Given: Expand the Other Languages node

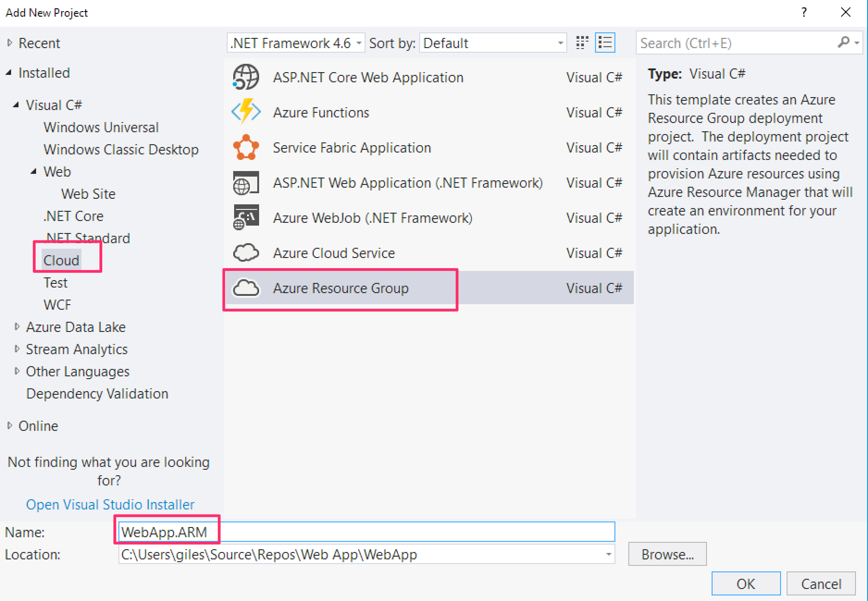Looking at the screenshot, I should click(17, 371).
